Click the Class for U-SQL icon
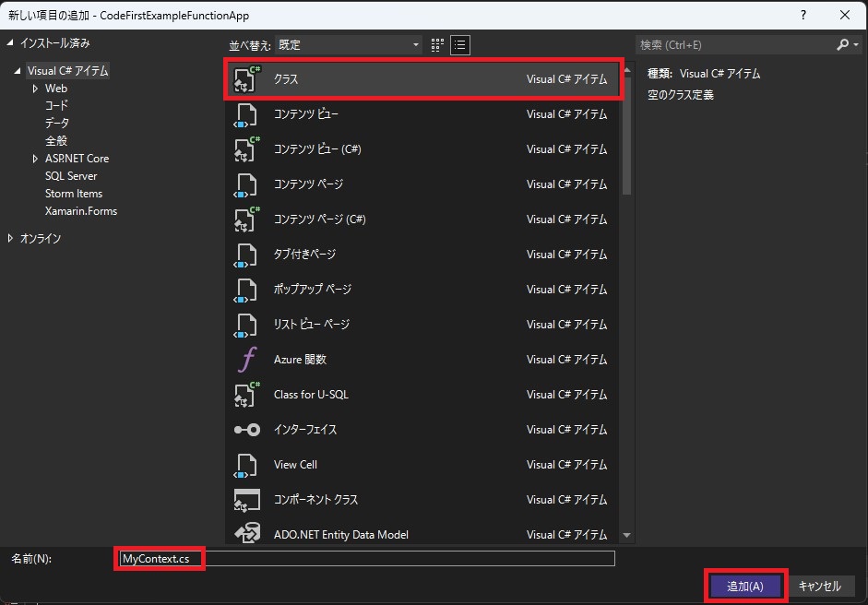 (246, 395)
